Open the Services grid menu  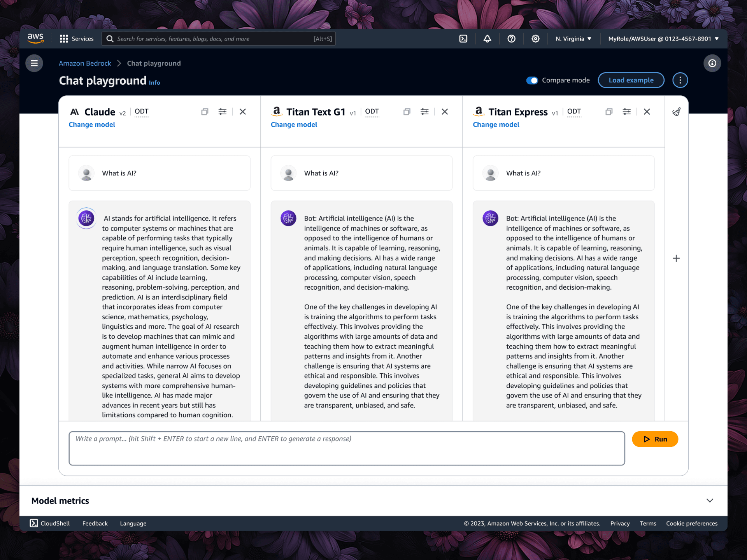[x=64, y=39]
